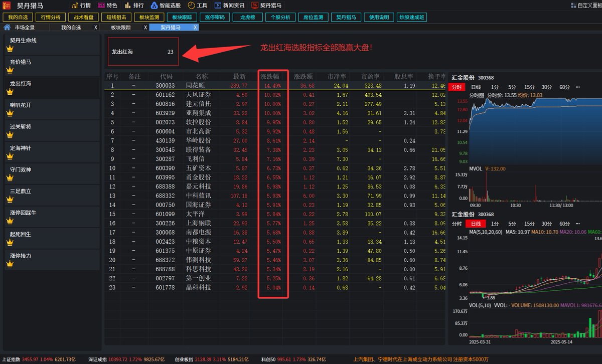Select 晶科科技 row in stock table
Image resolution: width=602 pixels, height=364 pixels.
coord(275,287)
